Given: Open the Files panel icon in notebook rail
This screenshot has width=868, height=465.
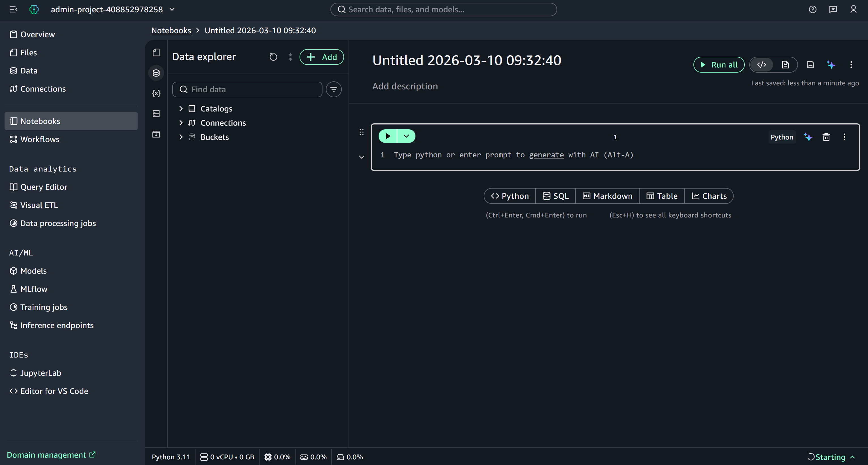Looking at the screenshot, I should tap(156, 53).
